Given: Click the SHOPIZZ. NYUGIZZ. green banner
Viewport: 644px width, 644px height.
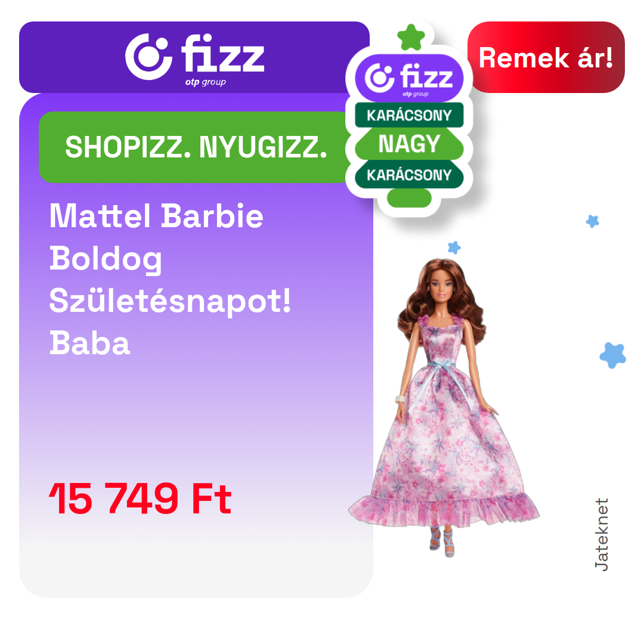Looking at the screenshot, I should pos(194,147).
